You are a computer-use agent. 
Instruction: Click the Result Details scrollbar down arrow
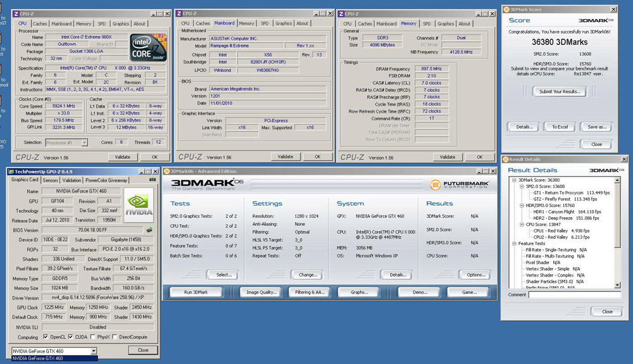click(x=617, y=285)
